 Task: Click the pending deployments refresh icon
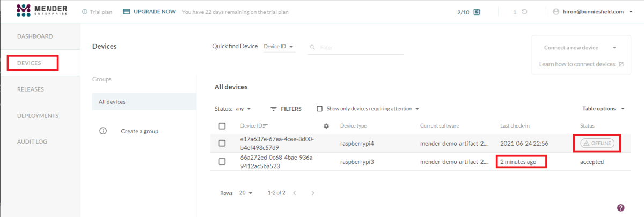[524, 12]
